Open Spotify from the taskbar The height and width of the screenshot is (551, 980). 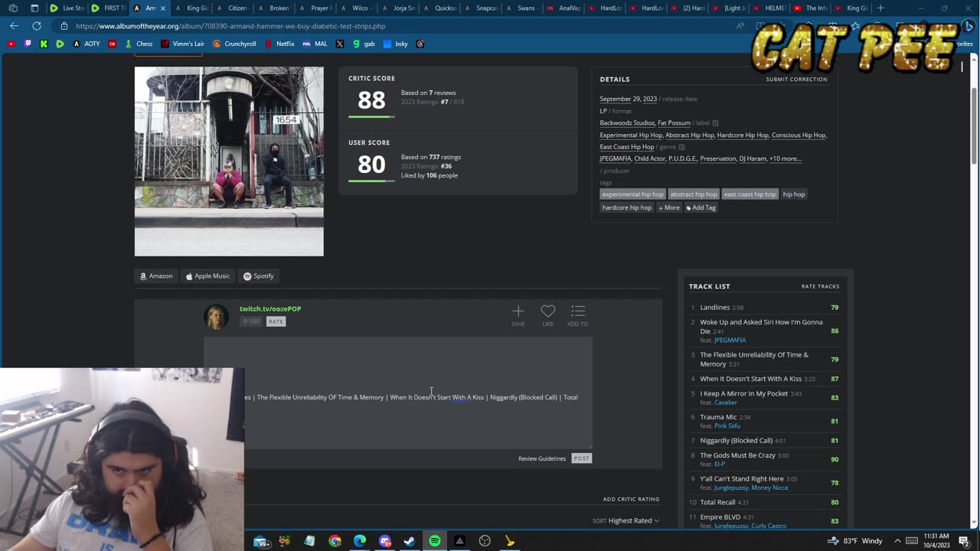pos(435,541)
